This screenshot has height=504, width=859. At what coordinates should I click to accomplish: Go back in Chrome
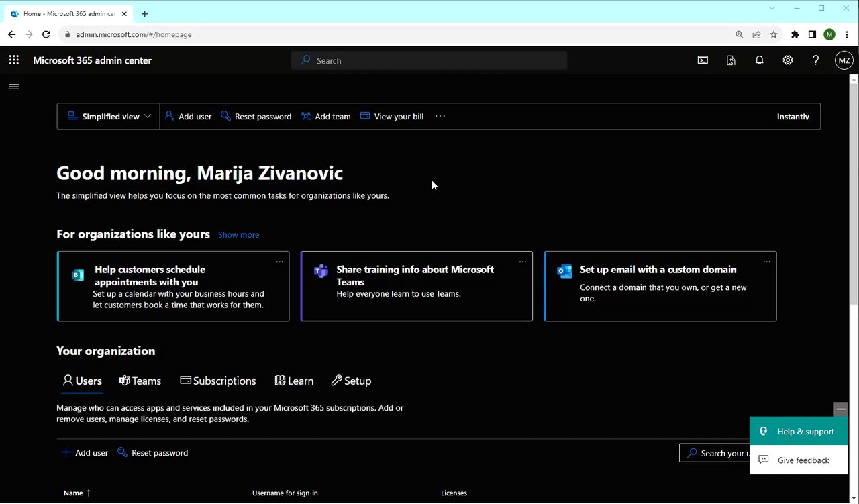click(11, 34)
